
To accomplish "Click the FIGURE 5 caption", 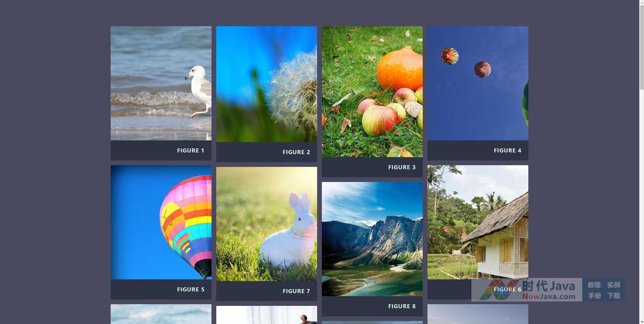I will (x=191, y=289).
